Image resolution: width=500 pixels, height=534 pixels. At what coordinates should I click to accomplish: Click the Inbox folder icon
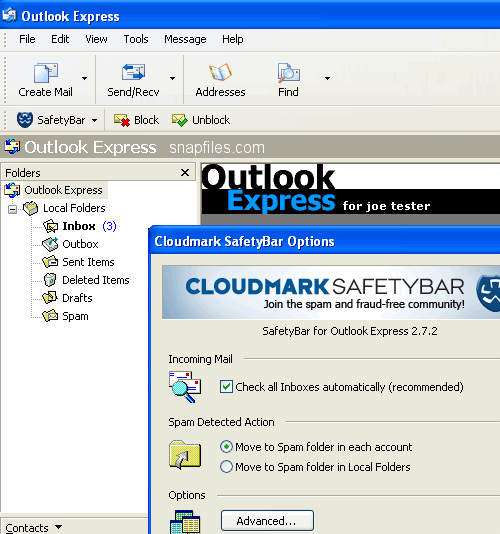tap(50, 226)
